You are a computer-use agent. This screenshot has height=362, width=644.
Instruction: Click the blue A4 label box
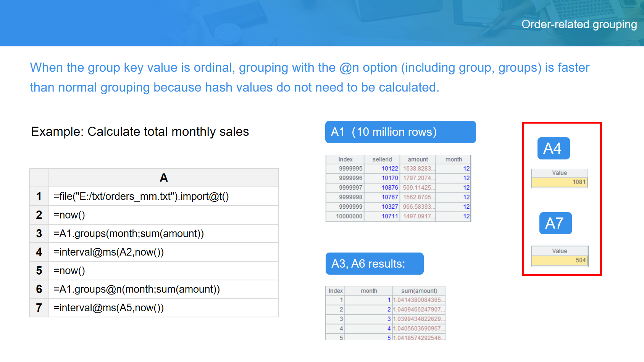pos(553,148)
